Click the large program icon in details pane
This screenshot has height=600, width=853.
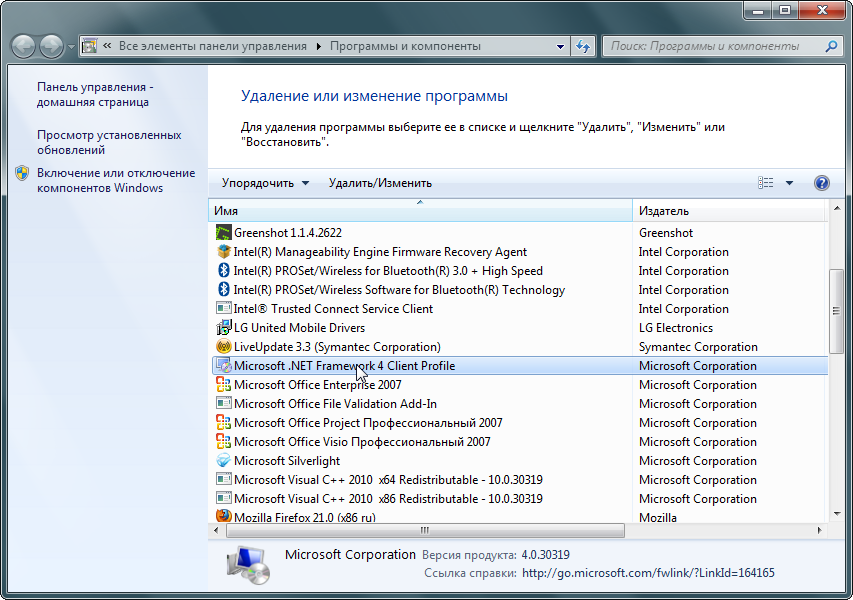(x=249, y=566)
